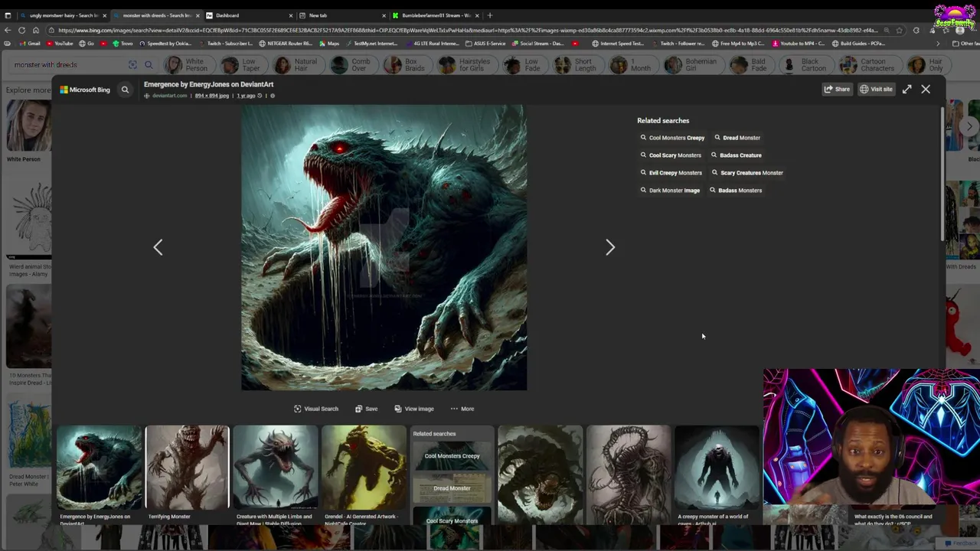This screenshot has width=980, height=551.
Task: Open Maps bookmark
Action: point(329,44)
